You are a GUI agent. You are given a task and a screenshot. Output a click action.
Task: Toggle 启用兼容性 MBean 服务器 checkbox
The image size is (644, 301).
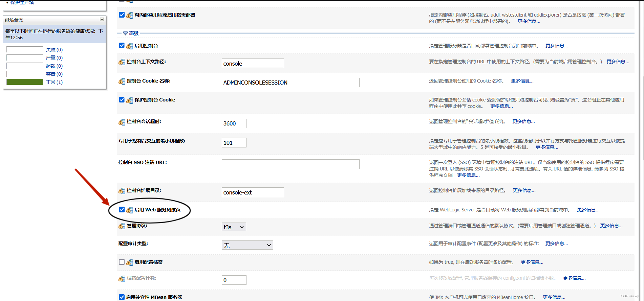point(122,297)
